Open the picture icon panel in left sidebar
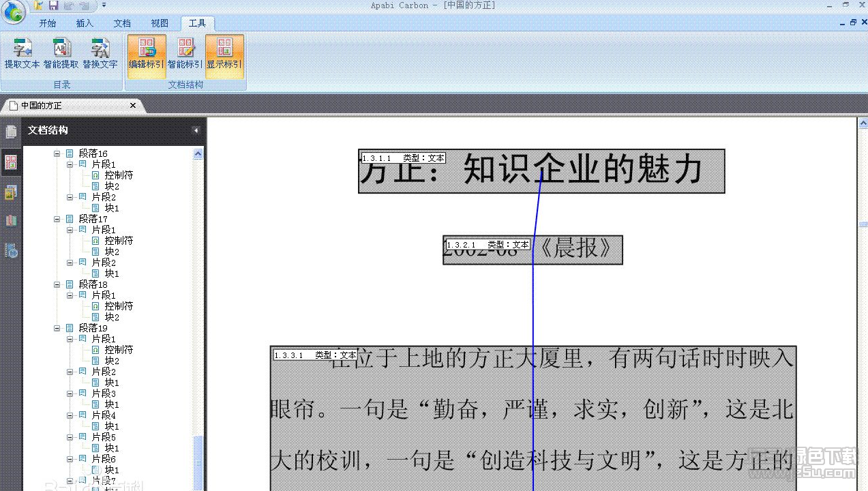Screen dimensions: 868x491 point(11,193)
